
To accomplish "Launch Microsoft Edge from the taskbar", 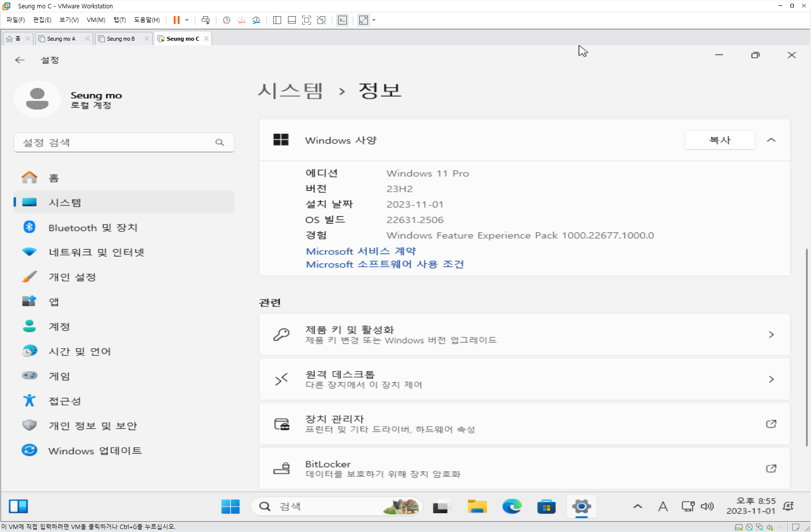I will click(512, 507).
